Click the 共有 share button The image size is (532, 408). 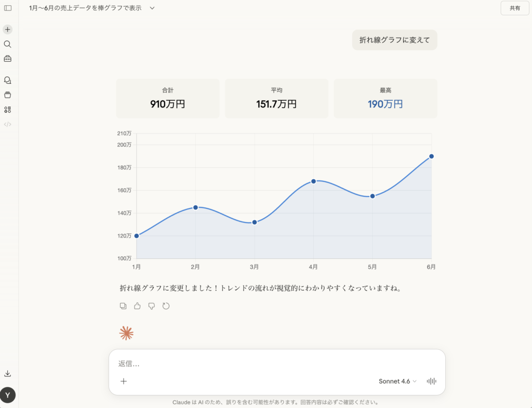point(514,8)
